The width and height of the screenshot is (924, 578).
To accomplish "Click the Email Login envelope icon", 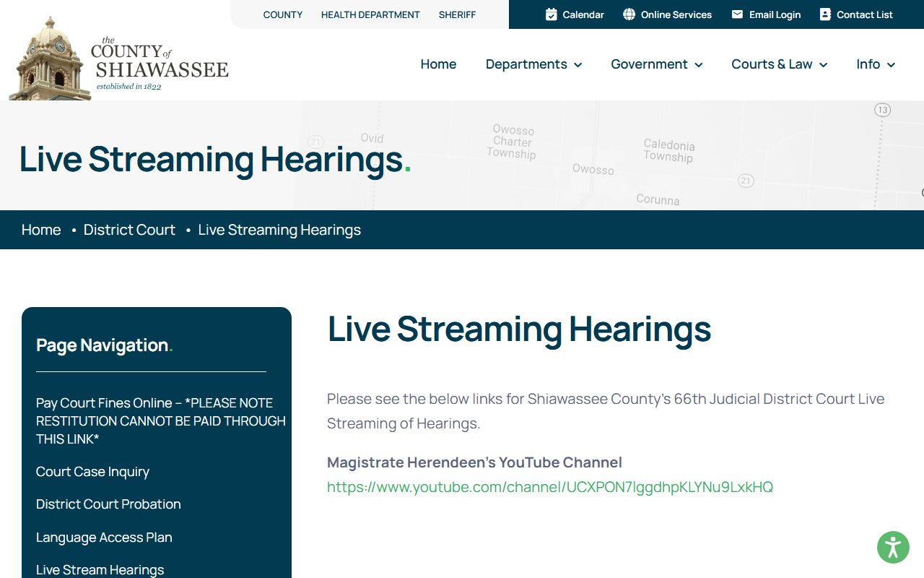I will click(737, 14).
